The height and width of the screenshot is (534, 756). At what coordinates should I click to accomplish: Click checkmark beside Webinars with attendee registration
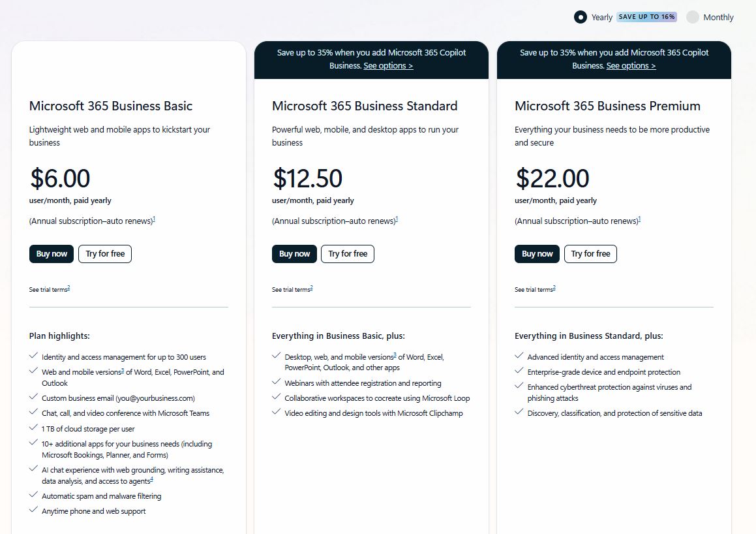click(276, 383)
